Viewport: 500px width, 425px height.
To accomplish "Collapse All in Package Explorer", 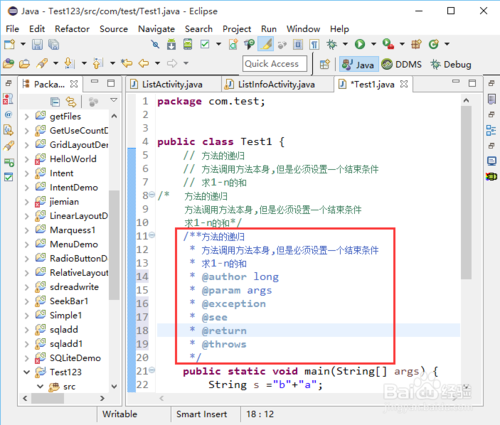I will (x=55, y=101).
